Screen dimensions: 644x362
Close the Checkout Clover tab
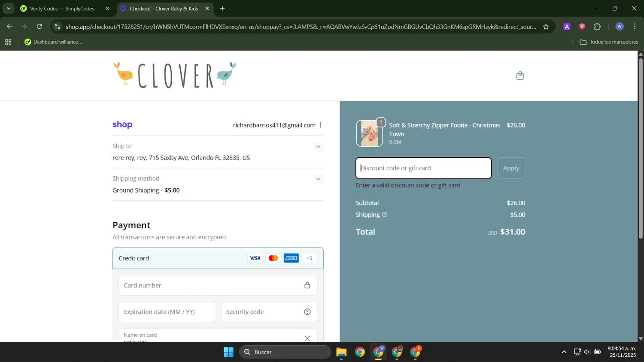(x=207, y=9)
